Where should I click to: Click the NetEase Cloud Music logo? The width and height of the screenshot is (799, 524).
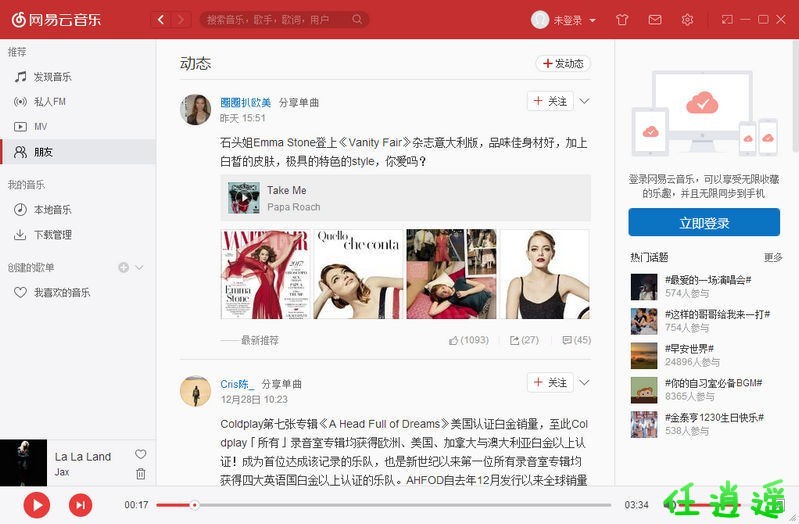56,19
